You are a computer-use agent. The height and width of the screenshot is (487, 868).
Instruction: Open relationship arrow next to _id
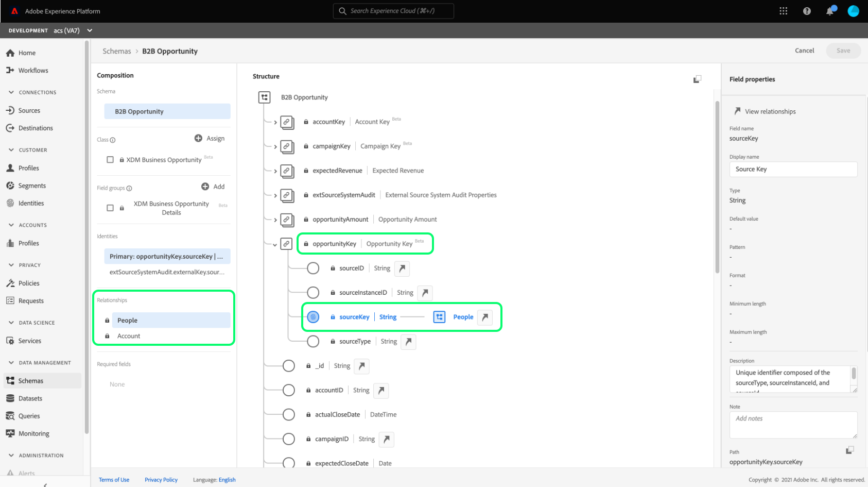[x=362, y=366]
